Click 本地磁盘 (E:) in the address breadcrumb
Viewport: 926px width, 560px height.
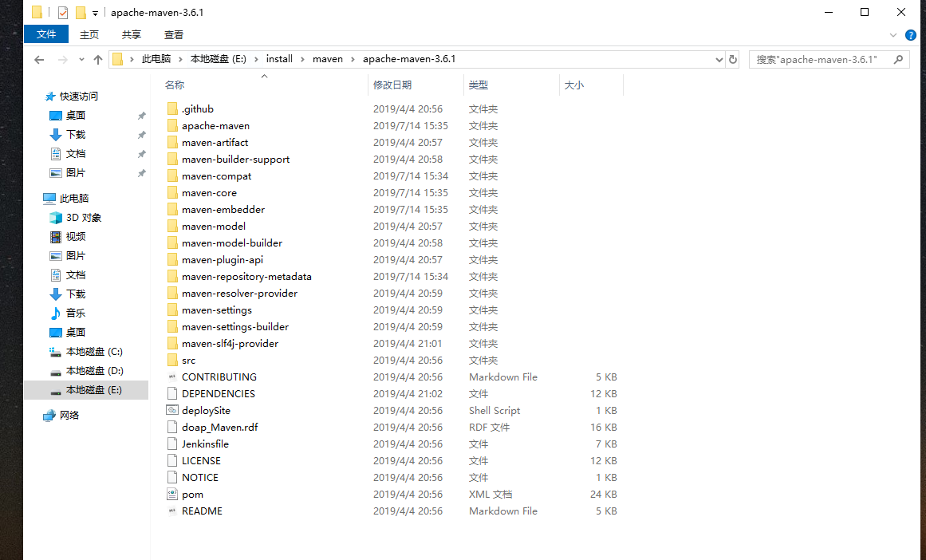click(x=218, y=59)
